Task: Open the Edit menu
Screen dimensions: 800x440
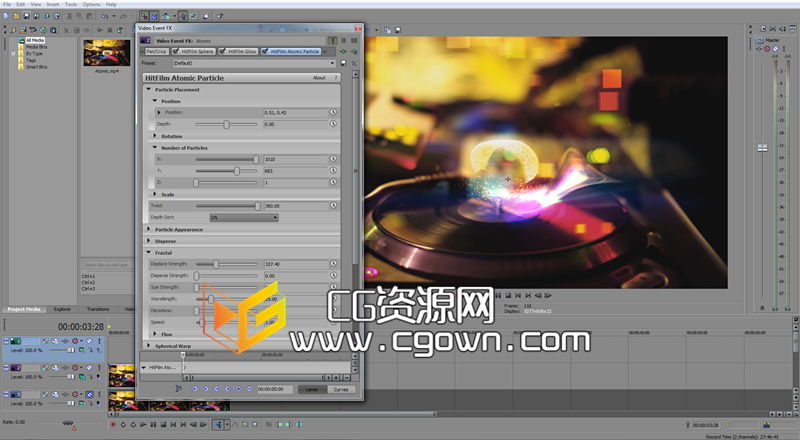Action: tap(20, 4)
